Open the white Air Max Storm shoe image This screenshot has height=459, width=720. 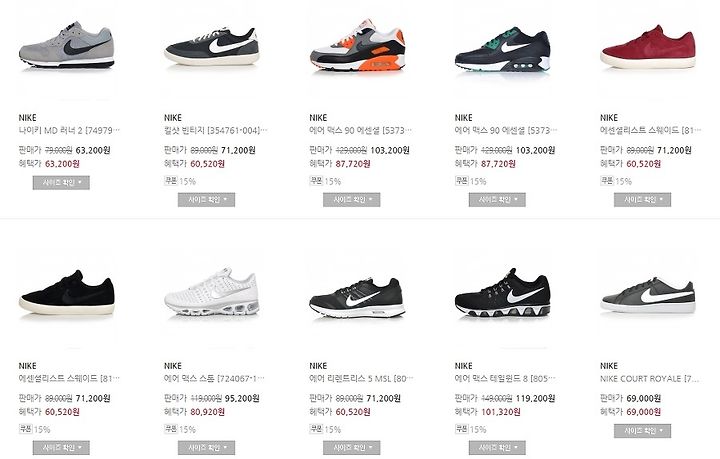click(212, 296)
